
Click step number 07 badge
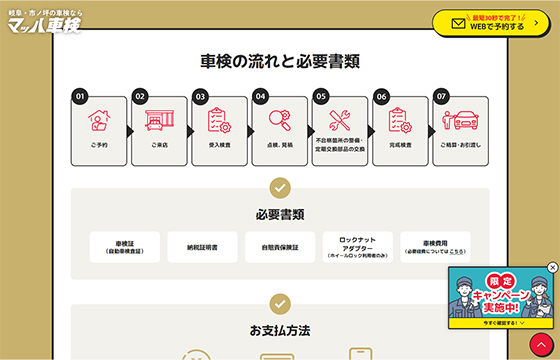pos(441,96)
